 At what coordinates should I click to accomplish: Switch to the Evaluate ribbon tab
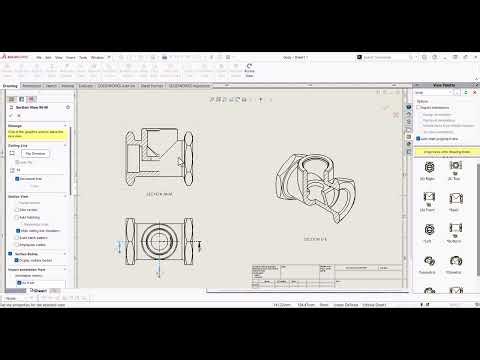86,86
